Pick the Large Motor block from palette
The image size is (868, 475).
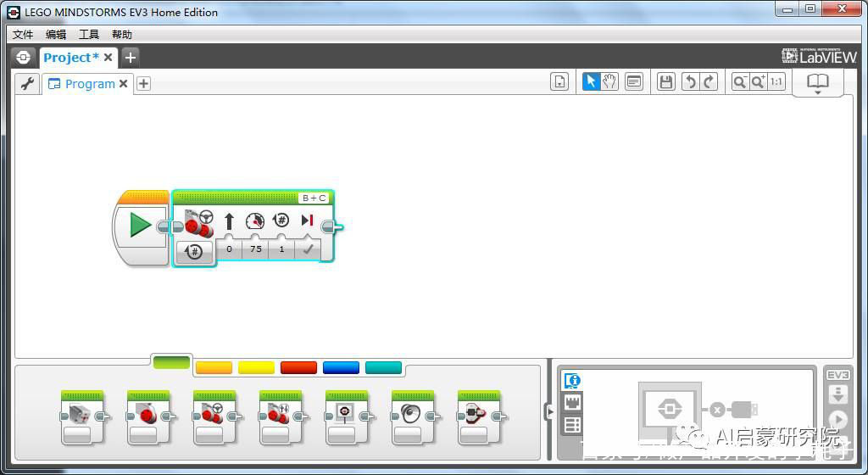click(149, 417)
